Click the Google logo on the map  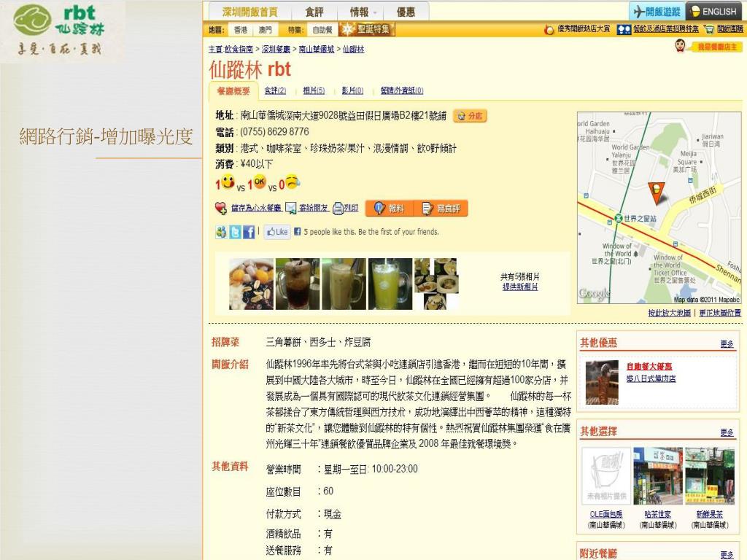tap(594, 294)
